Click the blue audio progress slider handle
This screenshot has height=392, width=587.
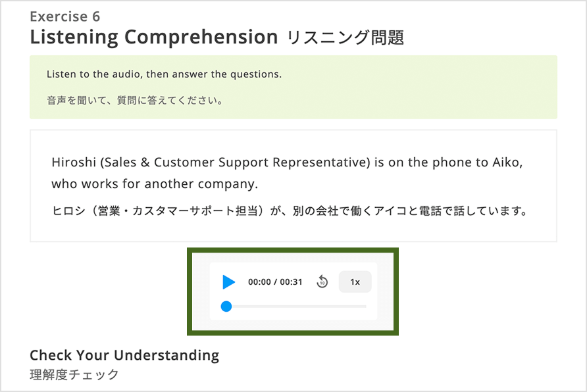tap(226, 306)
